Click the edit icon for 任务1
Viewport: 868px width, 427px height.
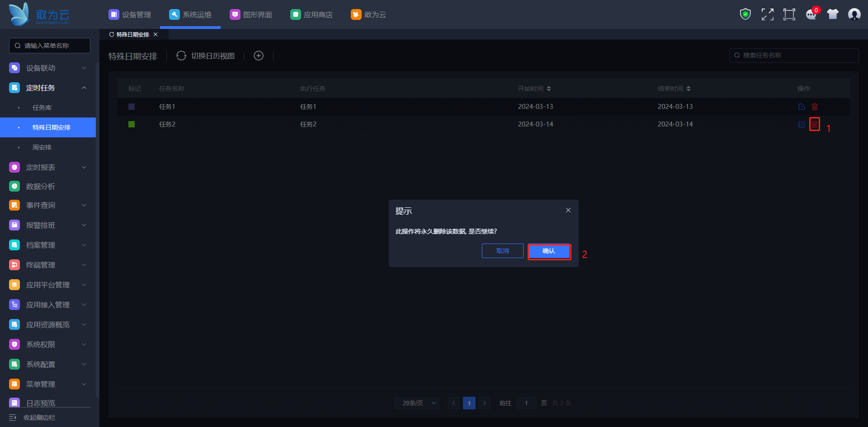click(801, 107)
